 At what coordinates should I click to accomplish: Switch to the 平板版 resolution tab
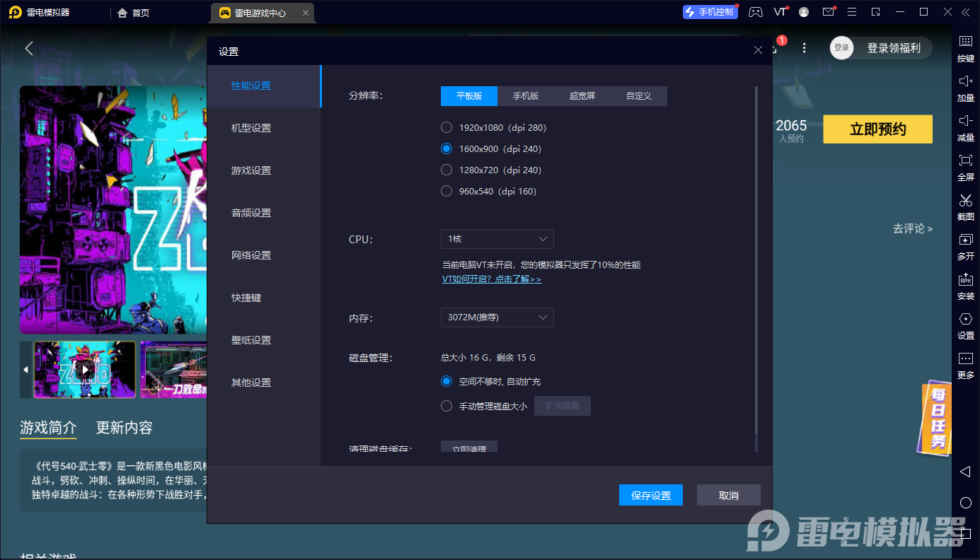tap(469, 96)
